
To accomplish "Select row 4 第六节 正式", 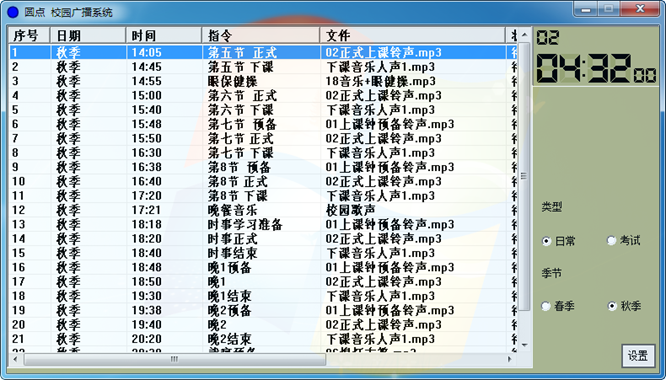I will pos(263,96).
